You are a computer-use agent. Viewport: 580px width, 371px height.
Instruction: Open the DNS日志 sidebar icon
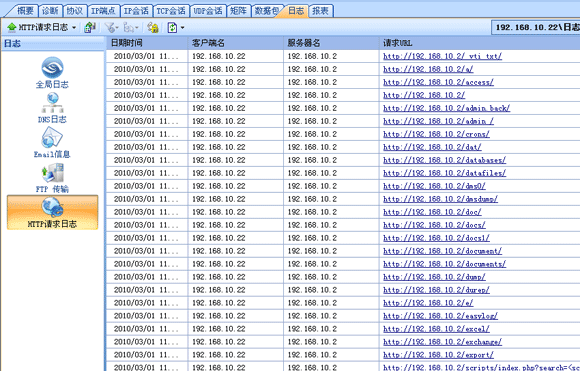pyautogui.click(x=52, y=108)
